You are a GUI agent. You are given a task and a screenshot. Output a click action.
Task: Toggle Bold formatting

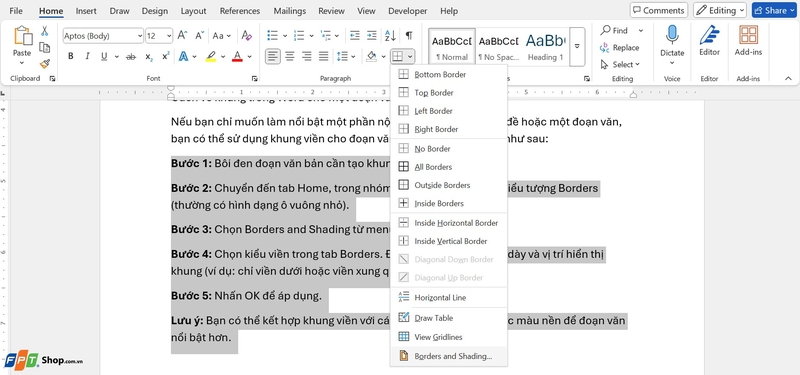point(71,57)
